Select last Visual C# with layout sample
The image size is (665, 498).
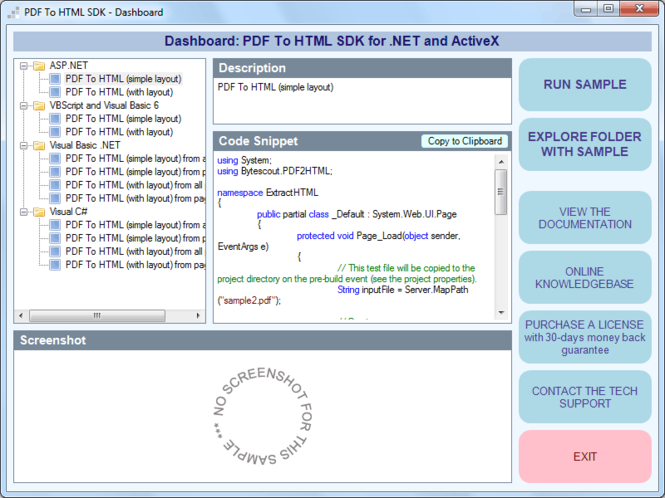pyautogui.click(x=135, y=265)
